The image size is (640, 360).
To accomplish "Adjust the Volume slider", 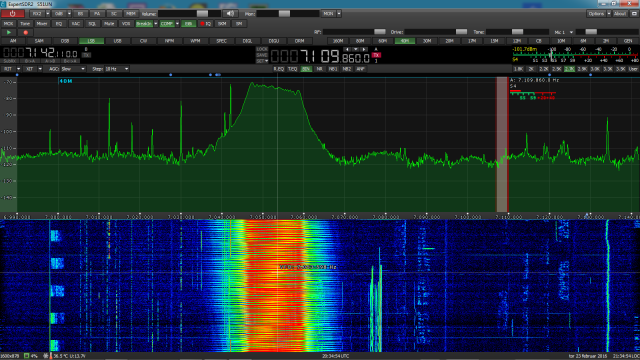I will point(189,13).
